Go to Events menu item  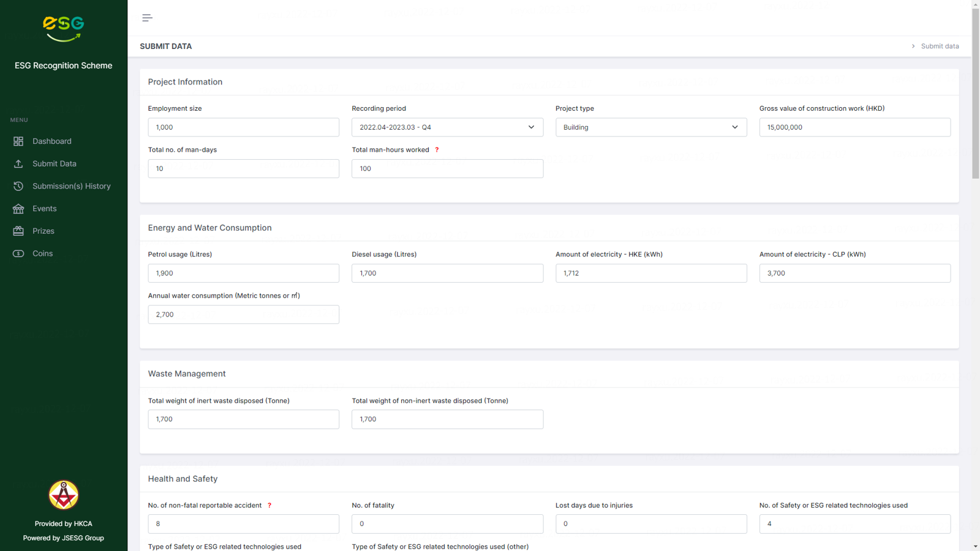(44, 209)
